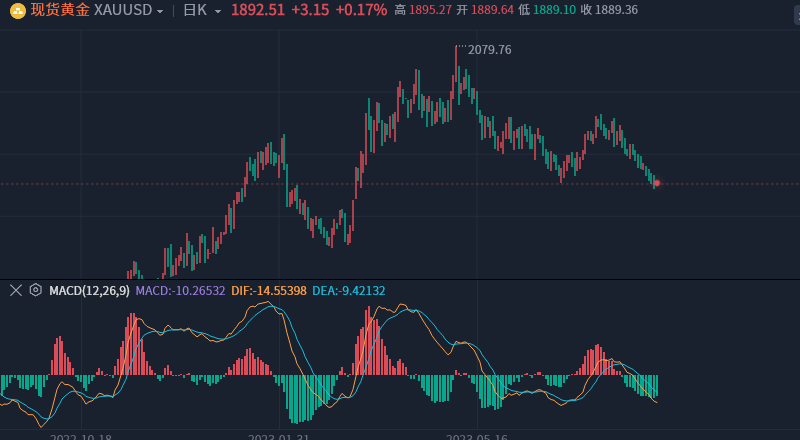Click the 开 1889.64 open value
The image size is (800, 440).
tap(485, 10)
